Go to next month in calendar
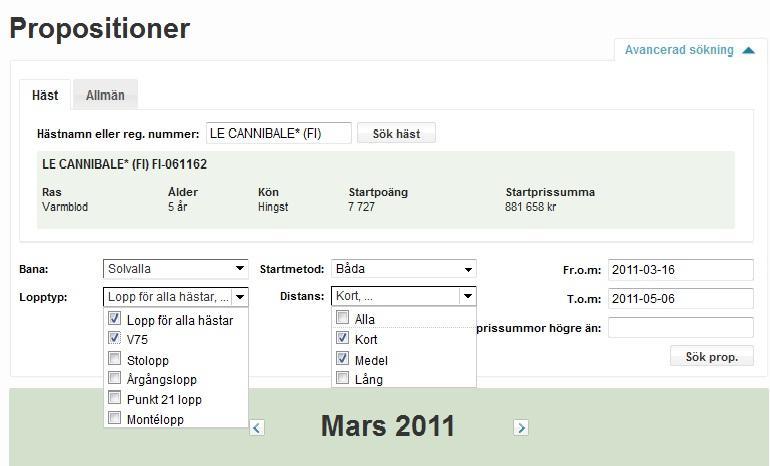This screenshot has width=770, height=466. click(521, 427)
